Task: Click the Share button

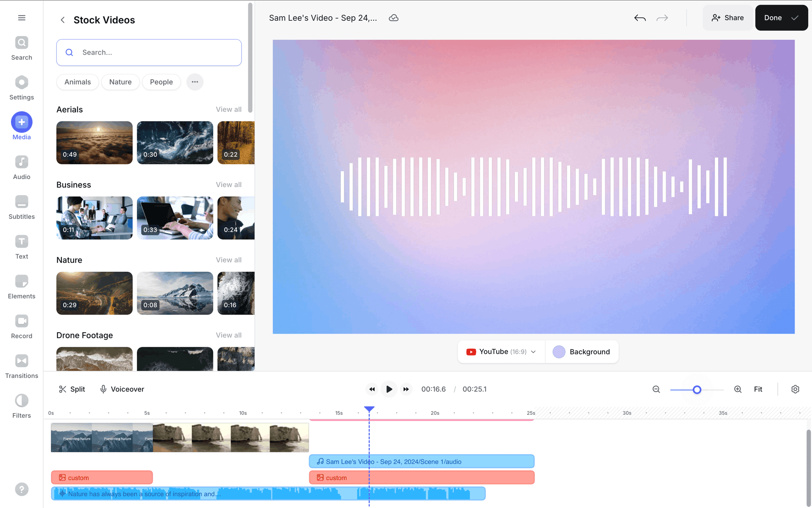Action: (x=727, y=18)
